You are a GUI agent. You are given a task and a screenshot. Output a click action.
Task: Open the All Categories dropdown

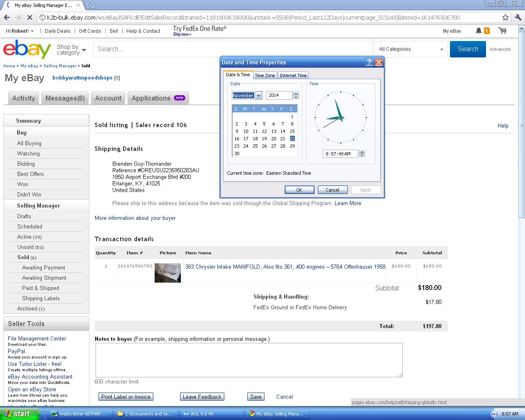[x=411, y=49]
